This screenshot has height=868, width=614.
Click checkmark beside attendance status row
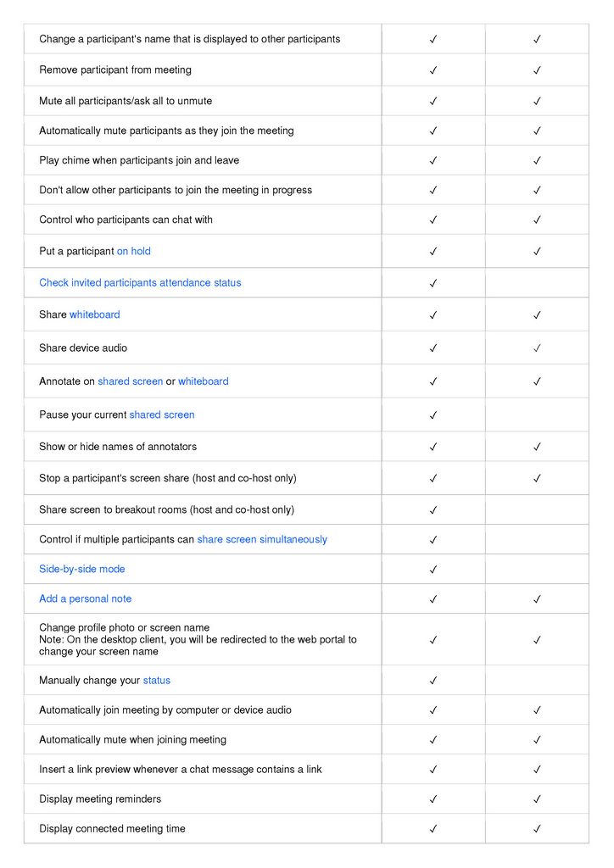tap(433, 283)
